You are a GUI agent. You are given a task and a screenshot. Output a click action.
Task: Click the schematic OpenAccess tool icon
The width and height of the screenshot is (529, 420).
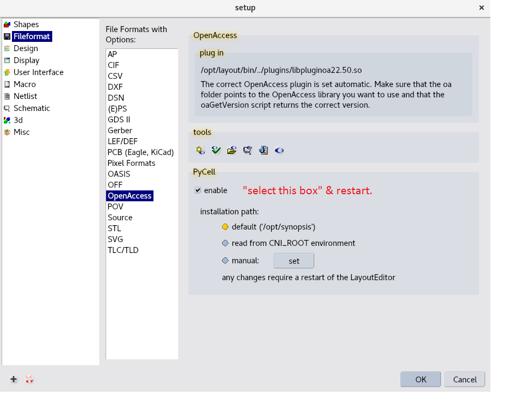click(248, 150)
